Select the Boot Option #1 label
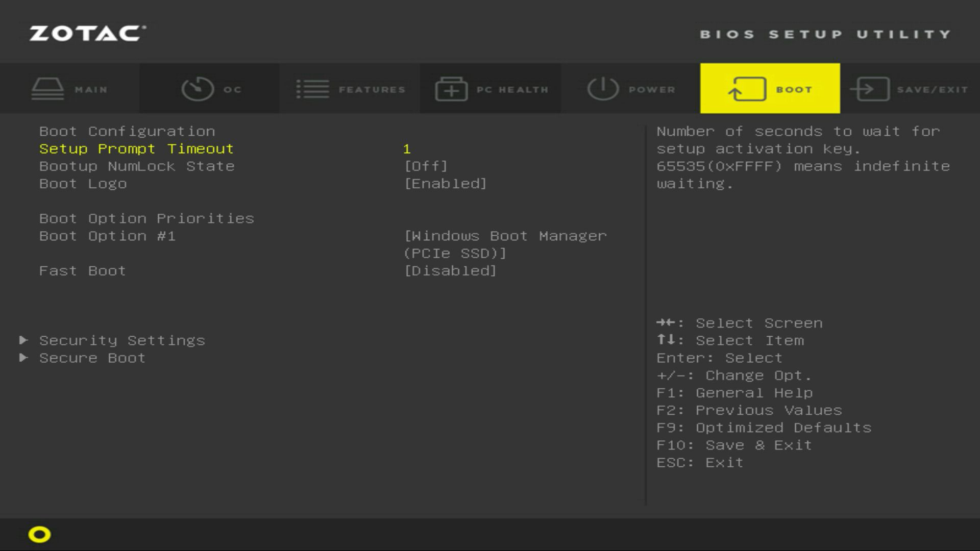The image size is (980, 551). pos(107,236)
